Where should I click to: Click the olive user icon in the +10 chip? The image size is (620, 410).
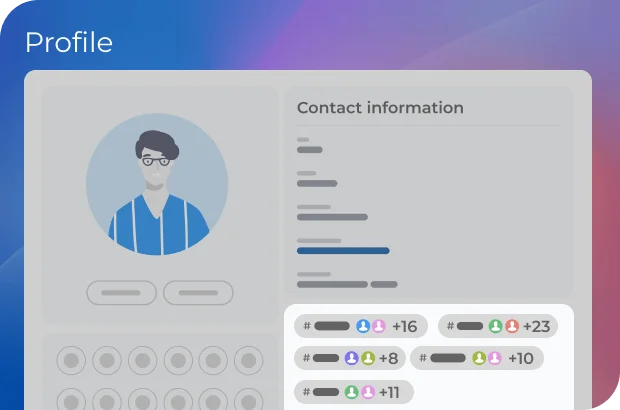(479, 358)
